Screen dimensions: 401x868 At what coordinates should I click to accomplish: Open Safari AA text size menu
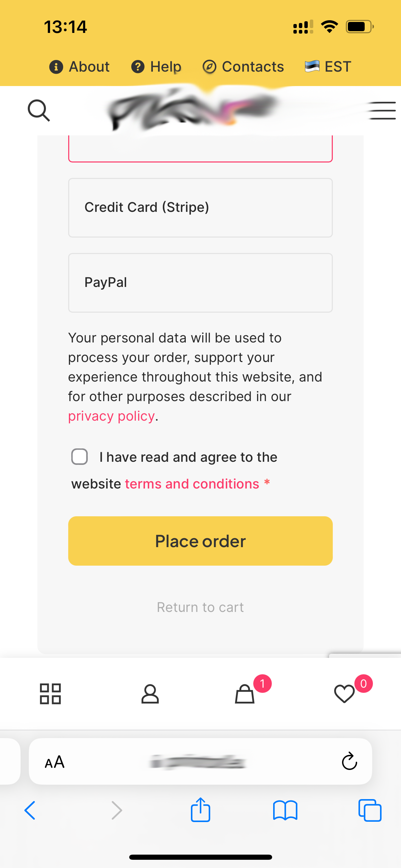click(x=55, y=762)
